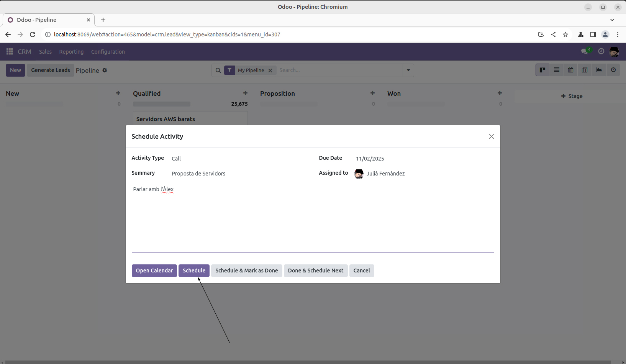Click the Due Date field
This screenshot has height=364, width=626.
coord(421,159)
